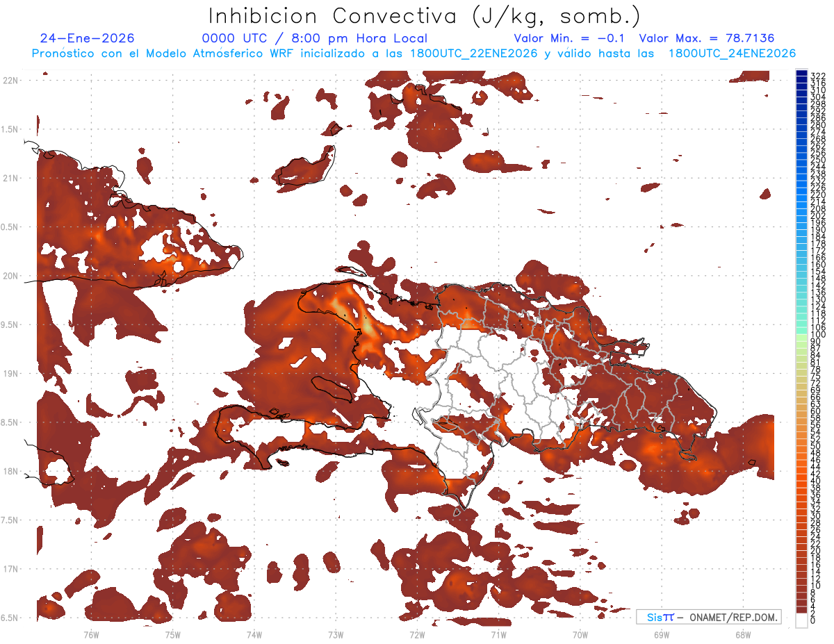
Task: Click the "1.5N" latitude label
Action: 10,129
